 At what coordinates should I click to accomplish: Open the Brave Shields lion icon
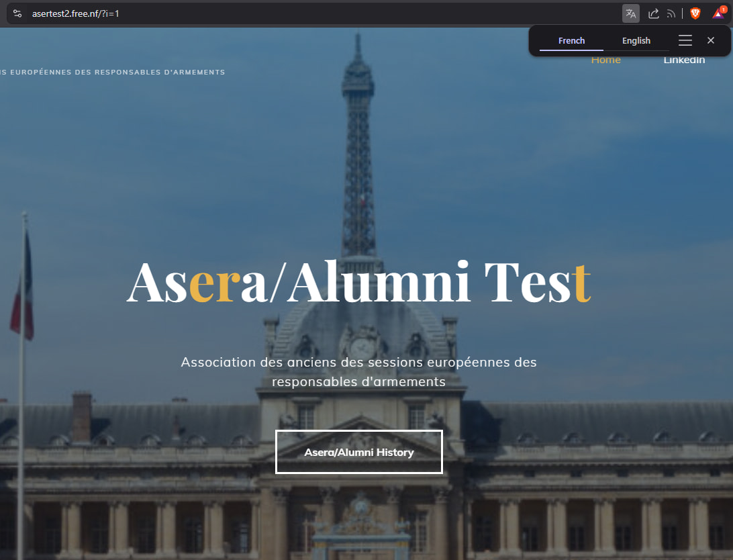(695, 13)
